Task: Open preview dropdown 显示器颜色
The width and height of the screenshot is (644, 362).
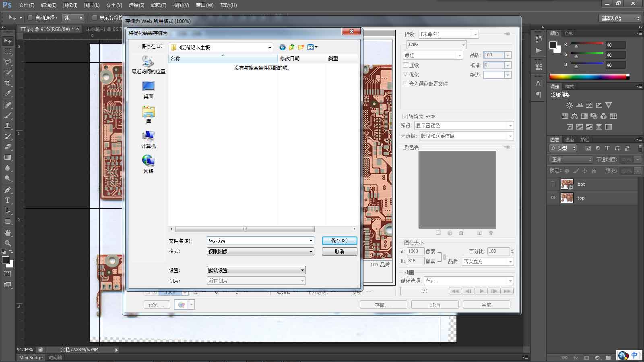Action: 464,125
